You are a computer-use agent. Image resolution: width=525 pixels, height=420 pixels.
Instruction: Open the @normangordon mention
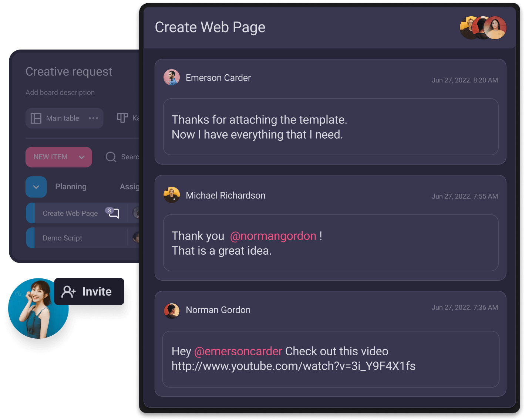click(273, 236)
